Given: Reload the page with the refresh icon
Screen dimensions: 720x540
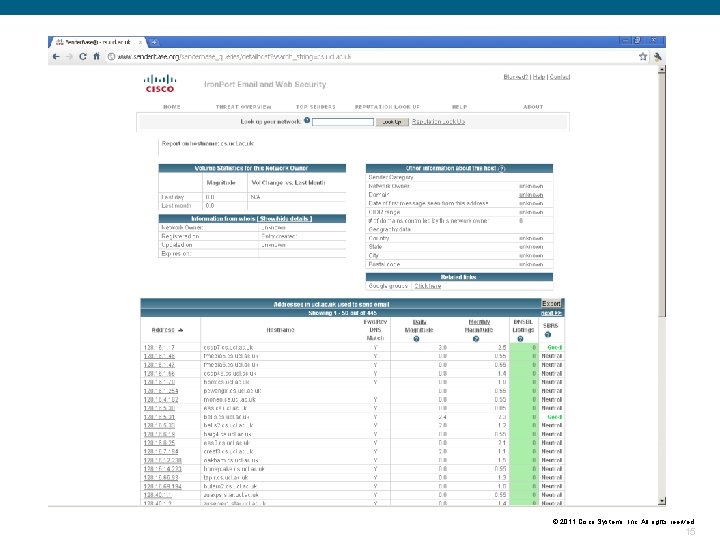Looking at the screenshot, I should click(x=83, y=56).
